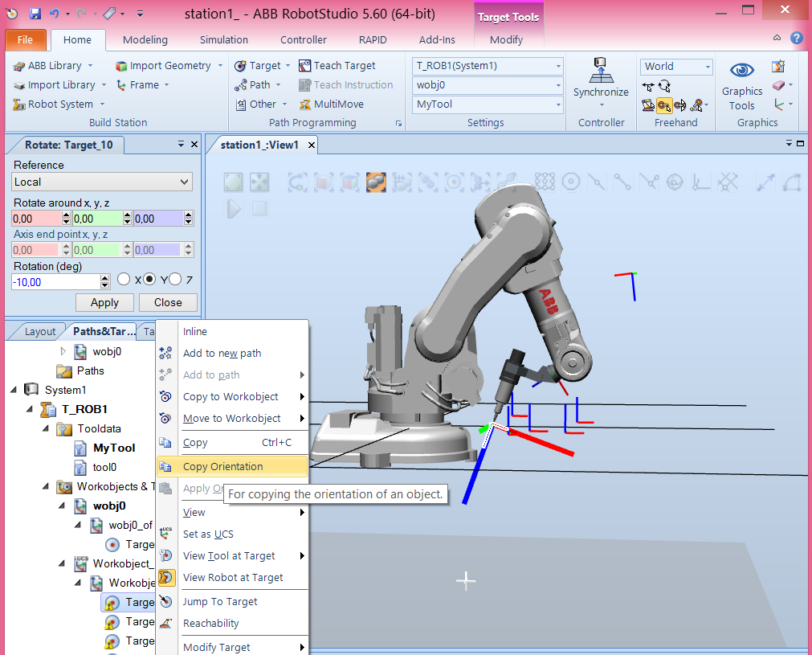The height and width of the screenshot is (655, 812).
Task: Click the Close button in Rotate panel
Action: coord(167,302)
